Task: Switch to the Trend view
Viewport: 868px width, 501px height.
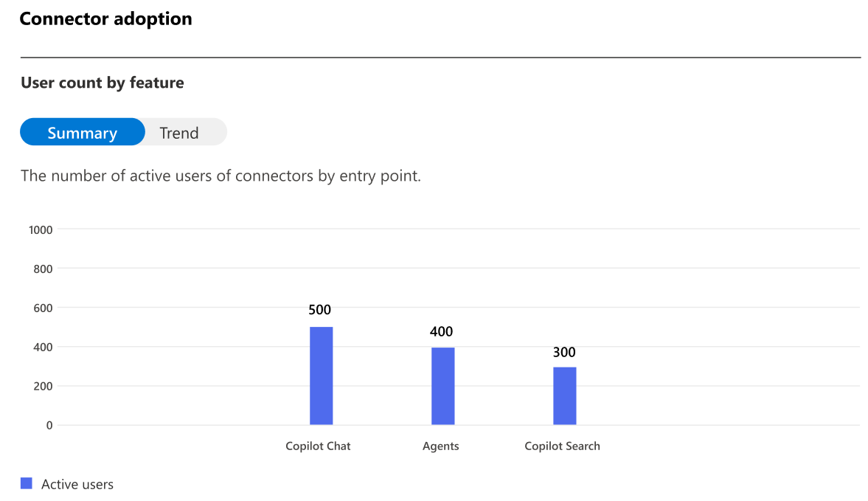Action: pos(179,133)
